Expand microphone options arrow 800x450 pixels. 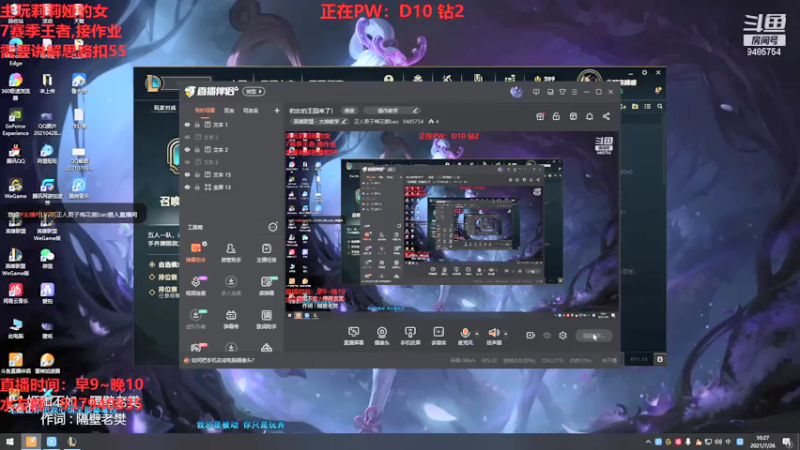click(477, 334)
